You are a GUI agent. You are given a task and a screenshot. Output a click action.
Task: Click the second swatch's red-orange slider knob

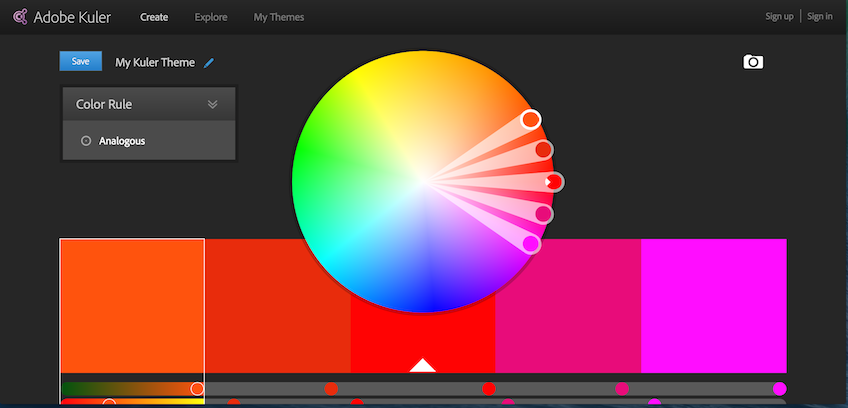pos(331,389)
